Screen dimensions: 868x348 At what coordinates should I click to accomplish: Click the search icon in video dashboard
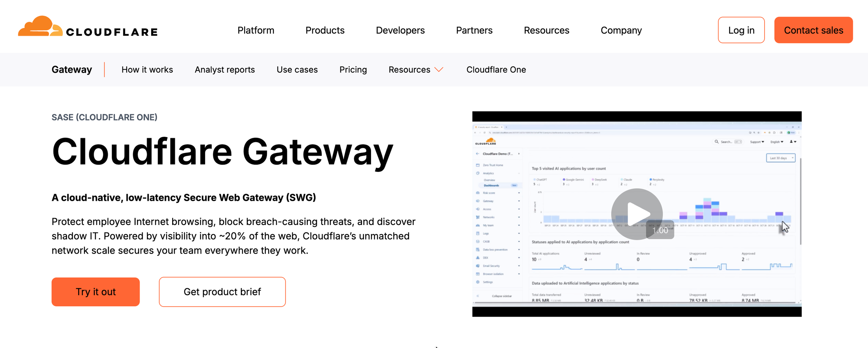[x=716, y=142]
